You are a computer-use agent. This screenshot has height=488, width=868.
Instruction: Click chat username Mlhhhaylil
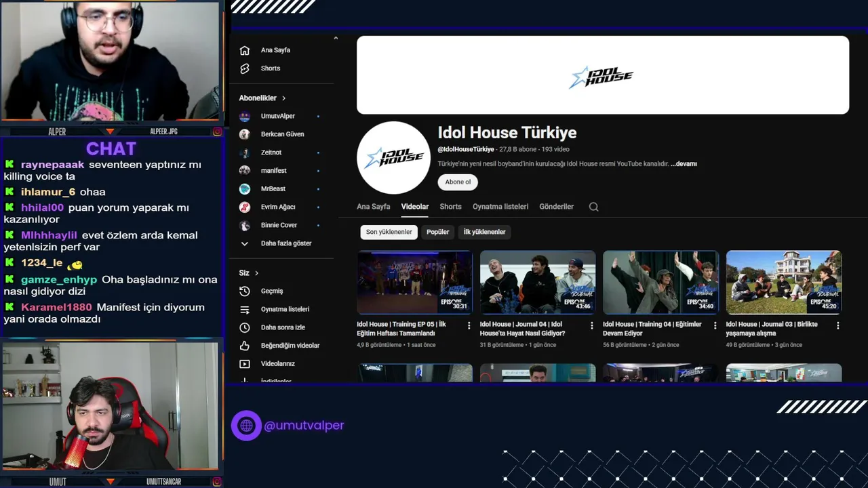coord(49,235)
